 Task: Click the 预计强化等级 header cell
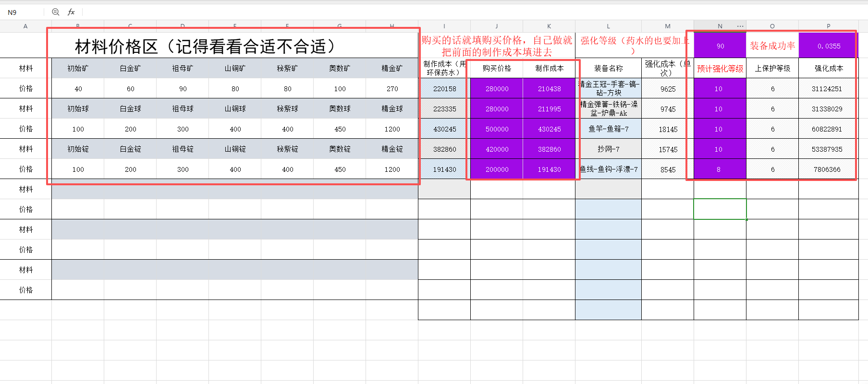click(720, 68)
